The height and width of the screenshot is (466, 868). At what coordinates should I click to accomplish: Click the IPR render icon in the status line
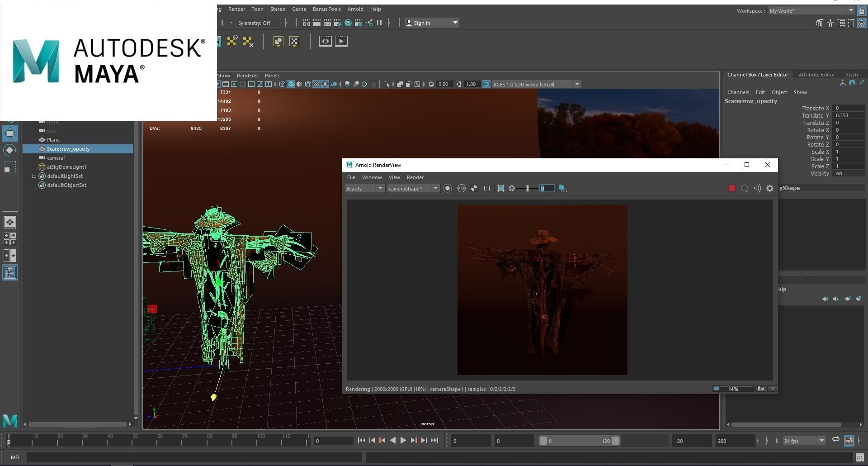pos(327,23)
